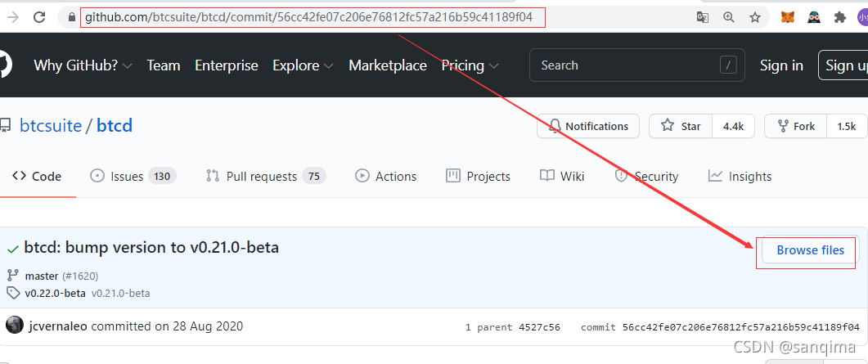Expand the Why GitHub? dropdown
868x364 pixels.
pos(83,65)
